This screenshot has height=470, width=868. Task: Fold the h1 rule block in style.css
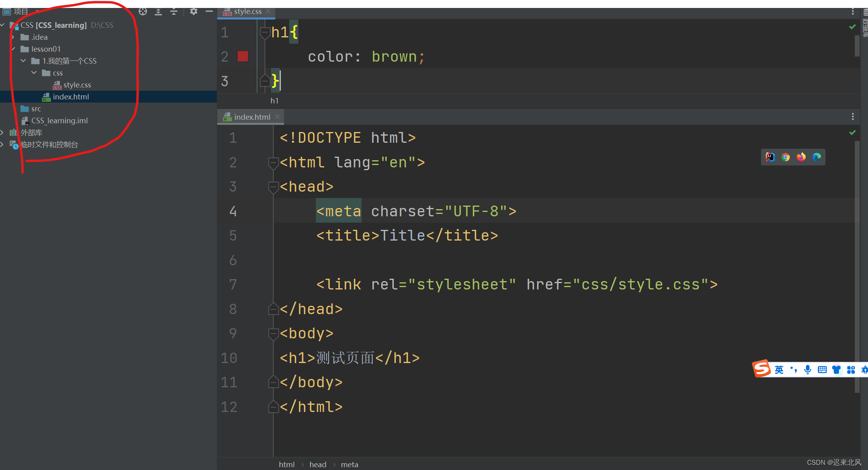[x=265, y=33]
